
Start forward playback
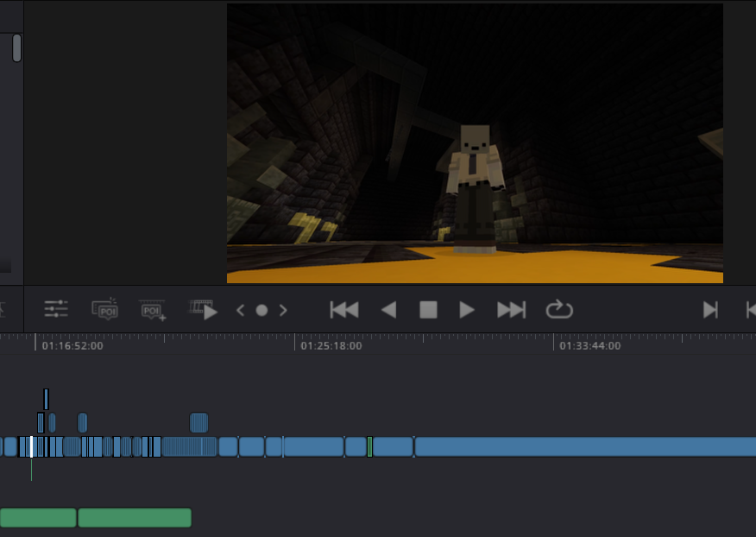tap(467, 310)
